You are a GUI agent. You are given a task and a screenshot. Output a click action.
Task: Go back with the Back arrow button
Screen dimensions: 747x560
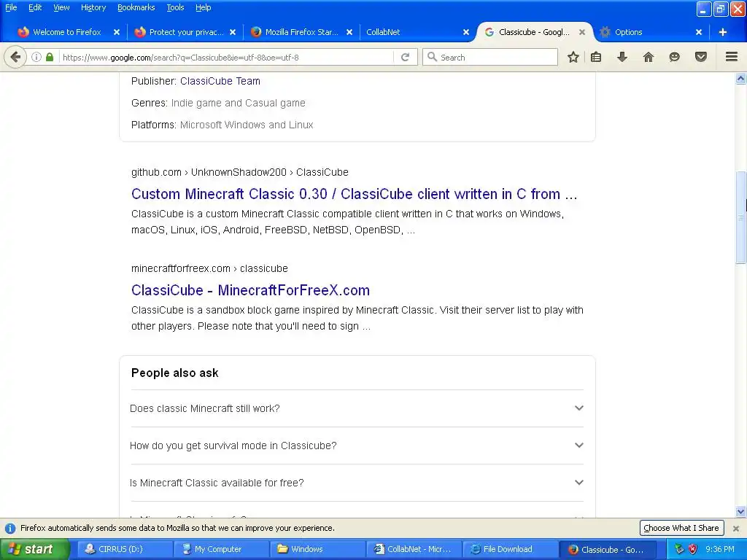click(15, 57)
